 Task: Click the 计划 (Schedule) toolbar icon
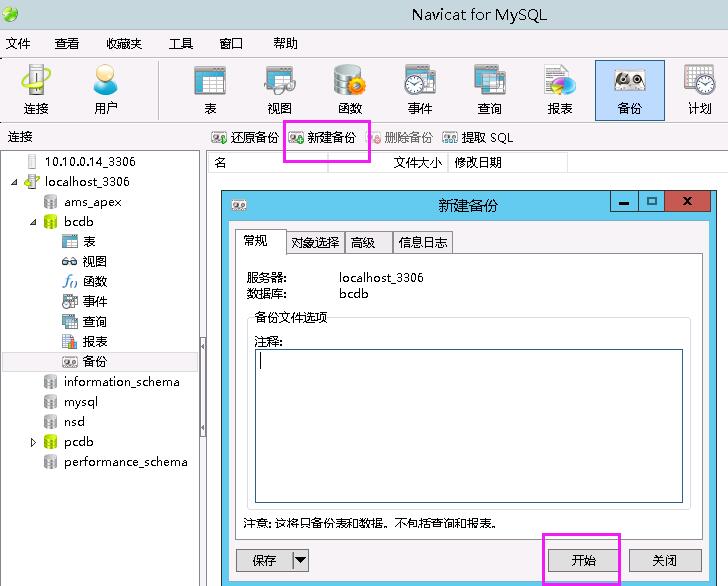click(699, 89)
